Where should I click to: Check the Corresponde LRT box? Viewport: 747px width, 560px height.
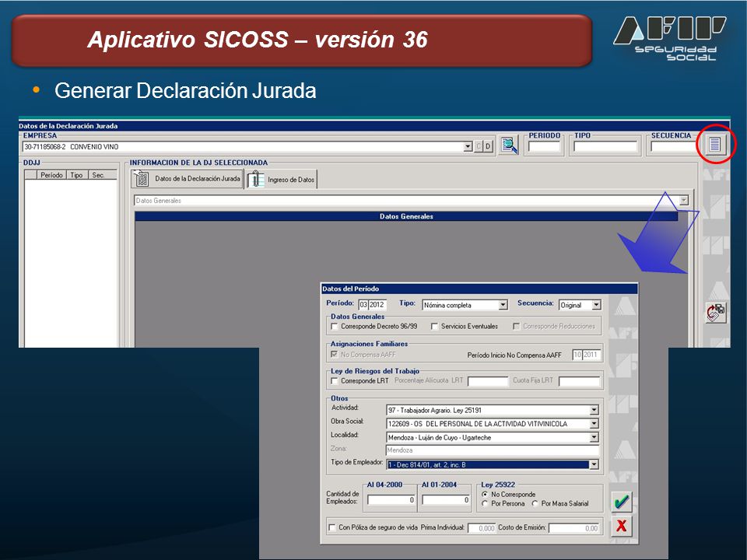[x=335, y=381]
